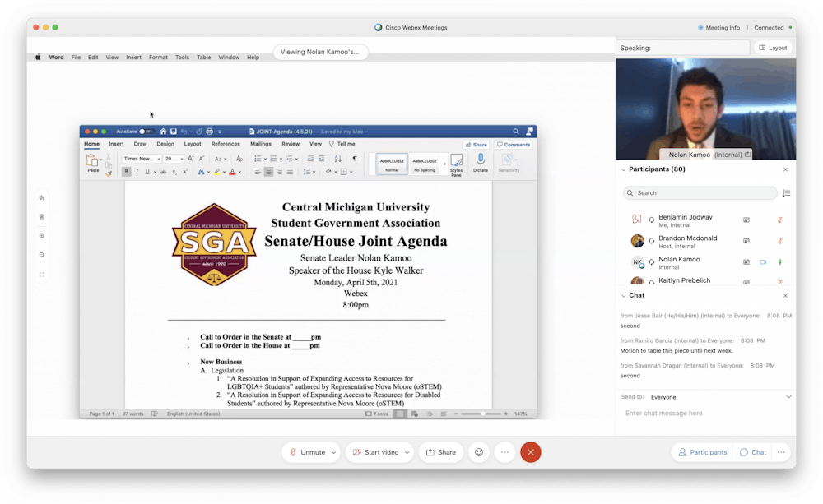Click the Layout button
This screenshot has width=823, height=504.
point(773,48)
